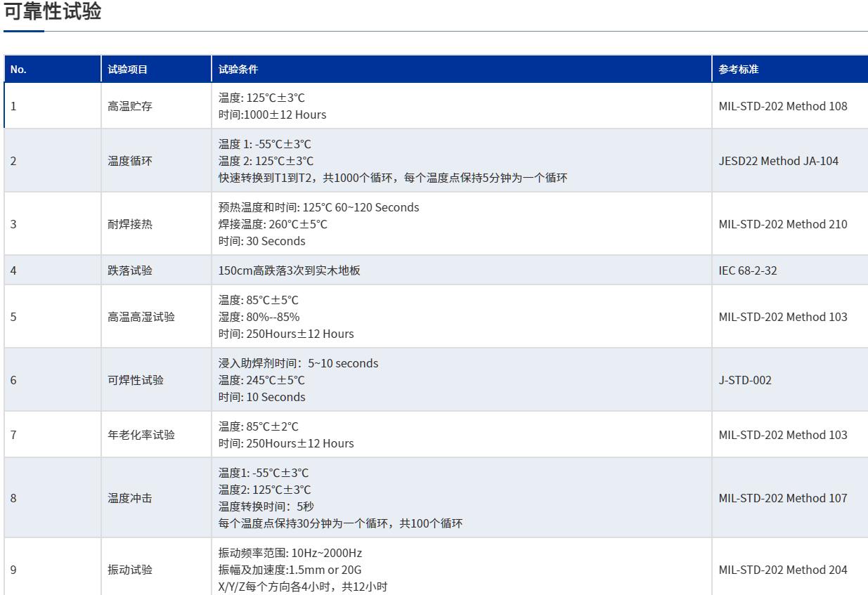Click the 高温高湿试验 test item cell
This screenshot has width=868, height=595.
pos(141,317)
